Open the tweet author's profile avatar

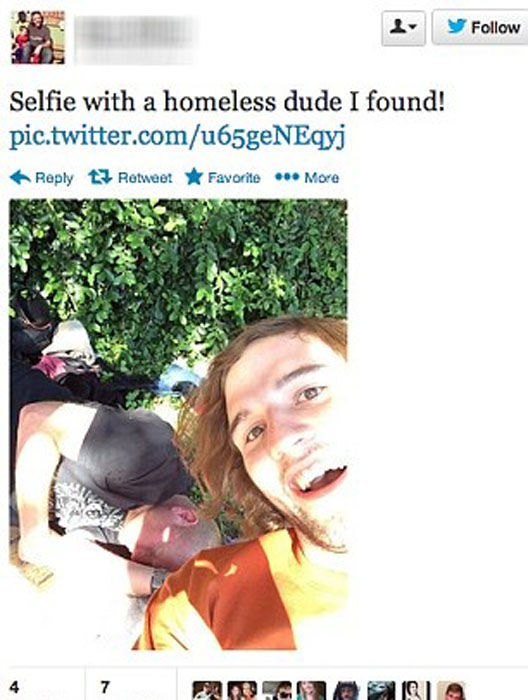pyautogui.click(x=38, y=37)
